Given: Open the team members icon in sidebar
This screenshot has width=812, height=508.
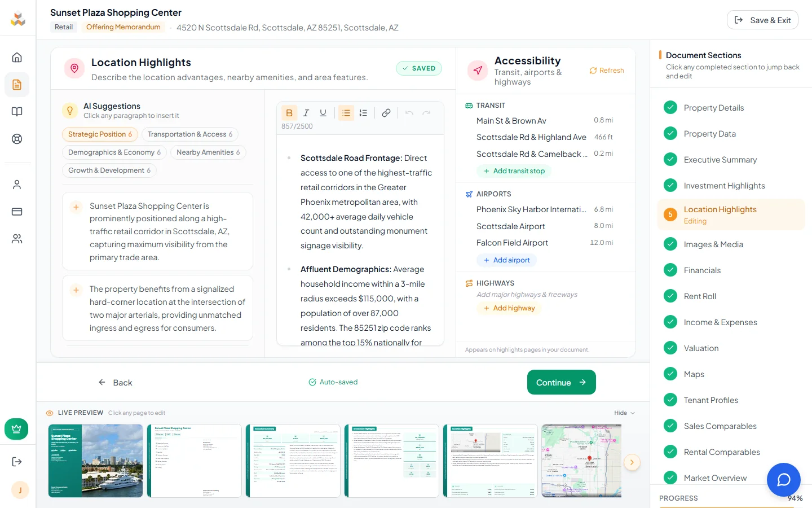Looking at the screenshot, I should pyautogui.click(x=17, y=238).
